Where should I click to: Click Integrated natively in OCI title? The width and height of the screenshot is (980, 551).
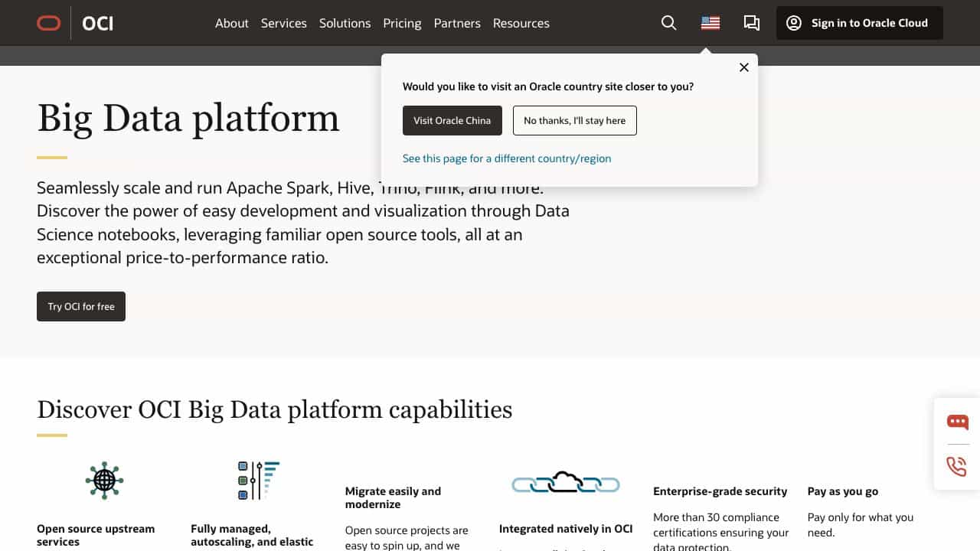[x=566, y=529]
